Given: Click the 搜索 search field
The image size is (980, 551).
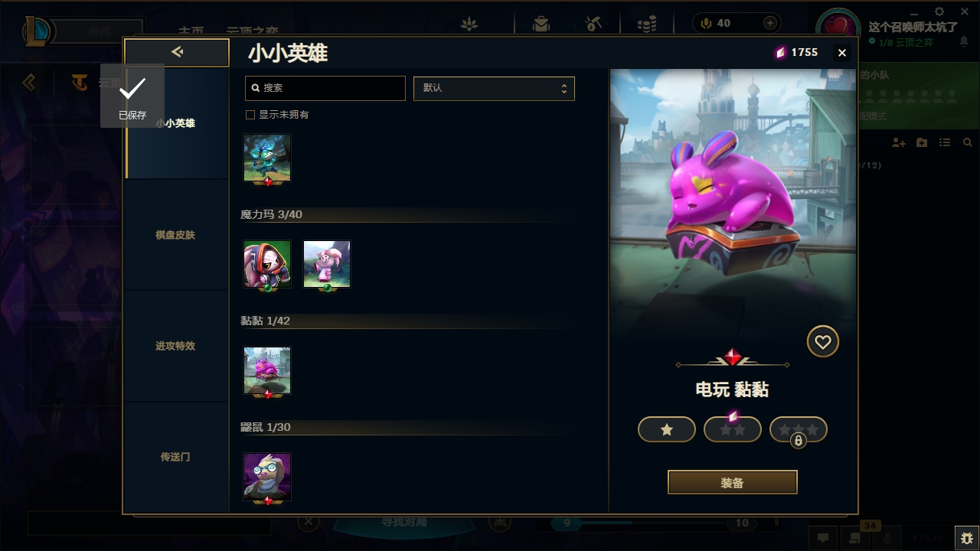Looking at the screenshot, I should (325, 88).
